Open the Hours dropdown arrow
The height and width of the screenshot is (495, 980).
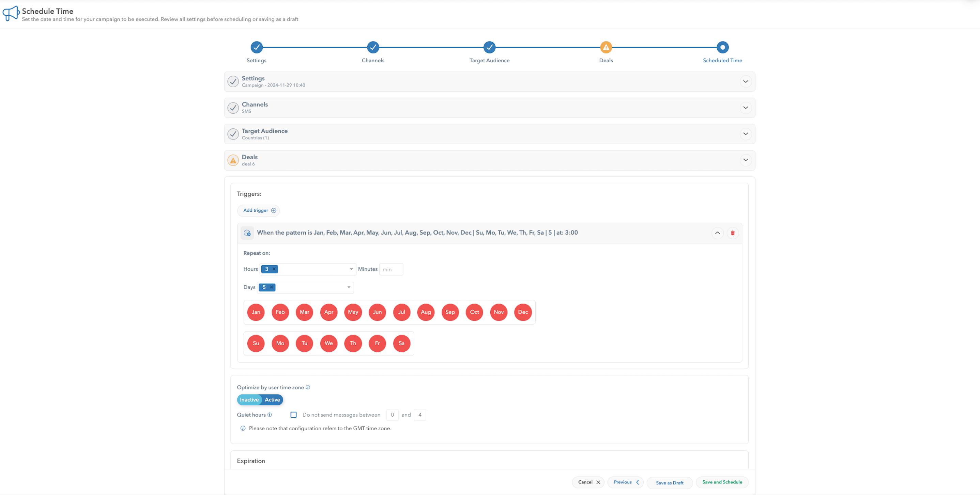tap(351, 269)
